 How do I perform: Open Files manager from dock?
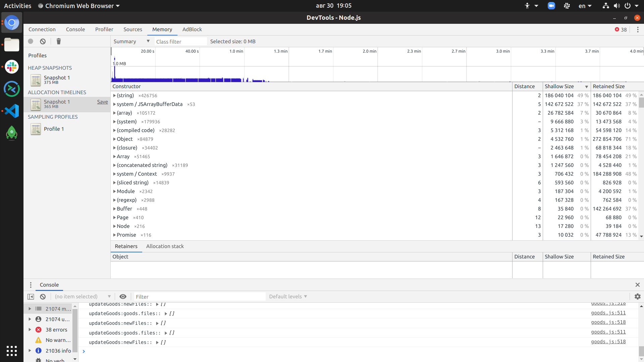12,45
